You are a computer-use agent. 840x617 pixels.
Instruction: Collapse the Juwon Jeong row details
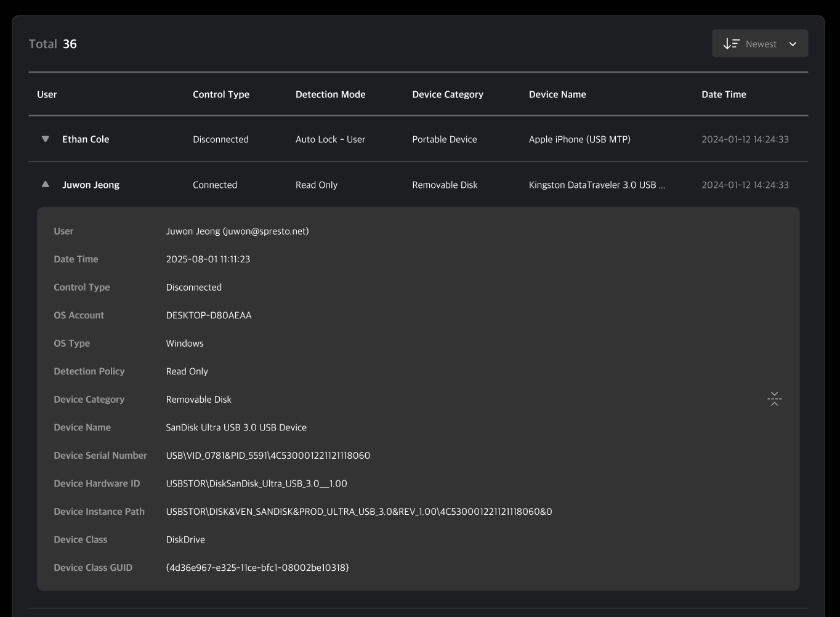pos(45,183)
